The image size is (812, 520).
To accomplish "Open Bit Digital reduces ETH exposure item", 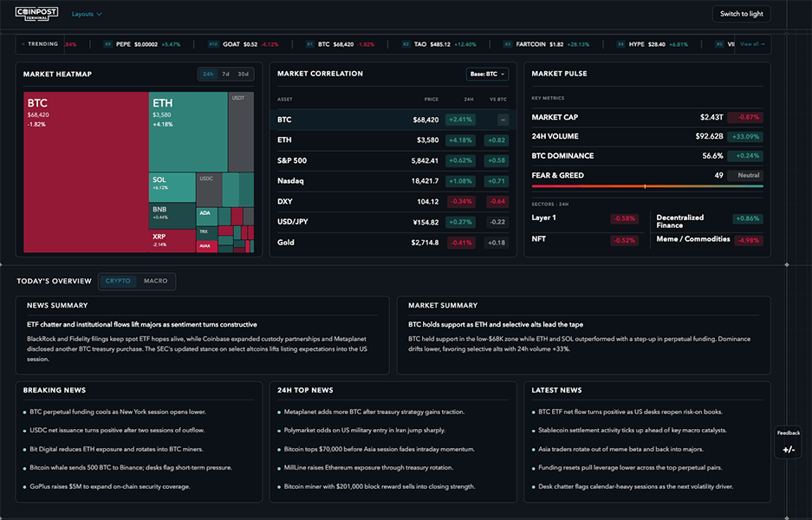I will tap(116, 449).
